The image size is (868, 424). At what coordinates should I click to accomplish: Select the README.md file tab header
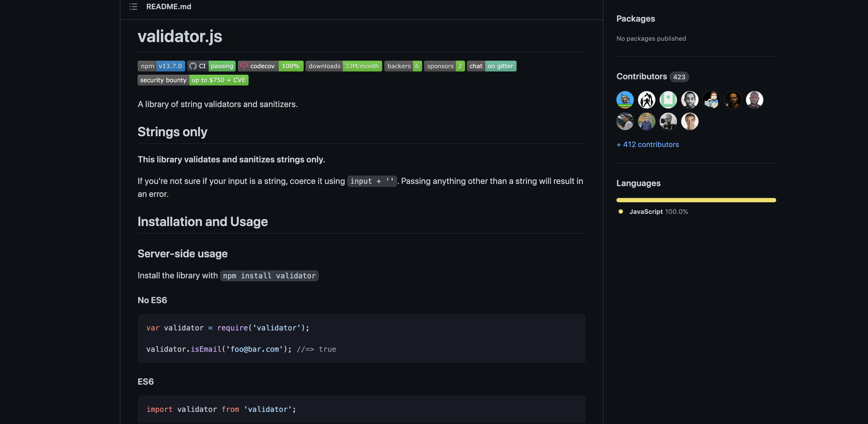(168, 6)
